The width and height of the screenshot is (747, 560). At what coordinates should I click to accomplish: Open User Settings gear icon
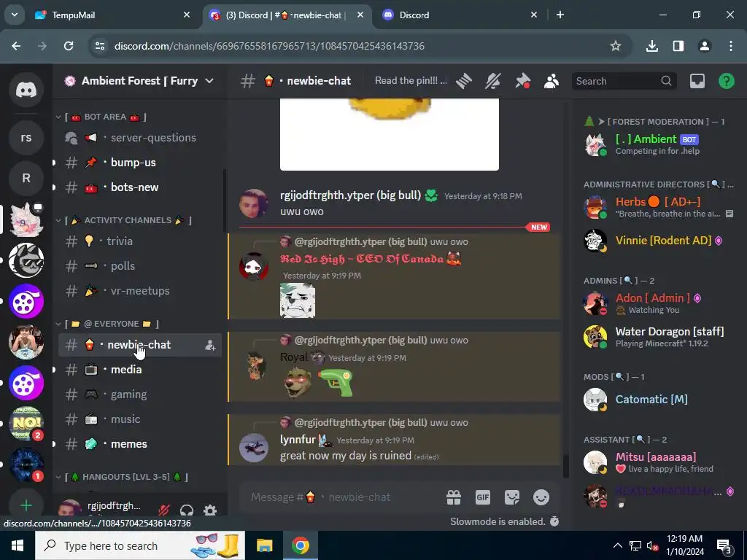click(210, 510)
